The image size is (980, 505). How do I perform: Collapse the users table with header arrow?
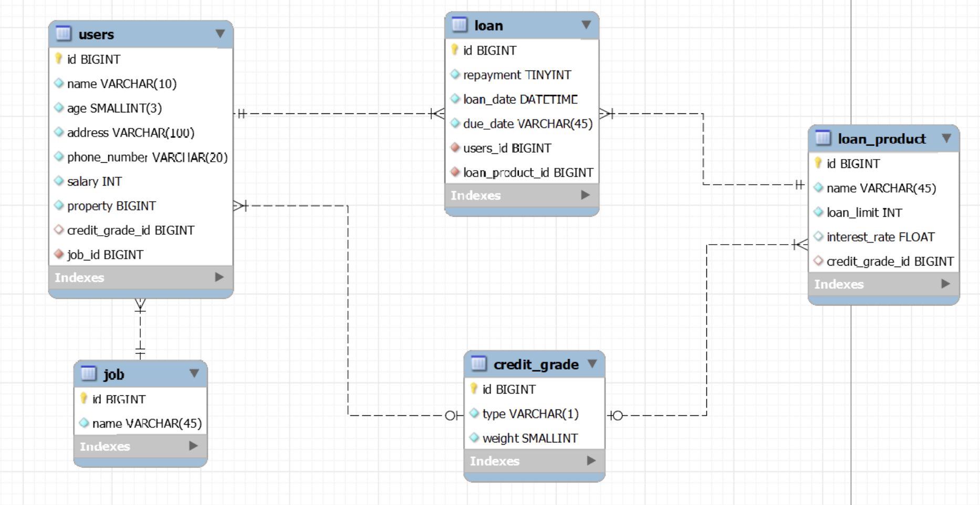(x=220, y=34)
